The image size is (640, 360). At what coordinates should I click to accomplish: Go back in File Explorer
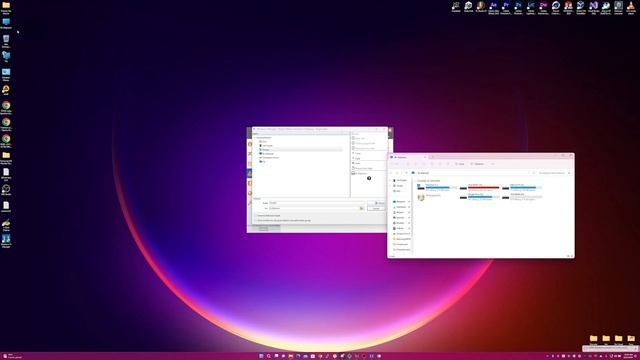coord(391,173)
